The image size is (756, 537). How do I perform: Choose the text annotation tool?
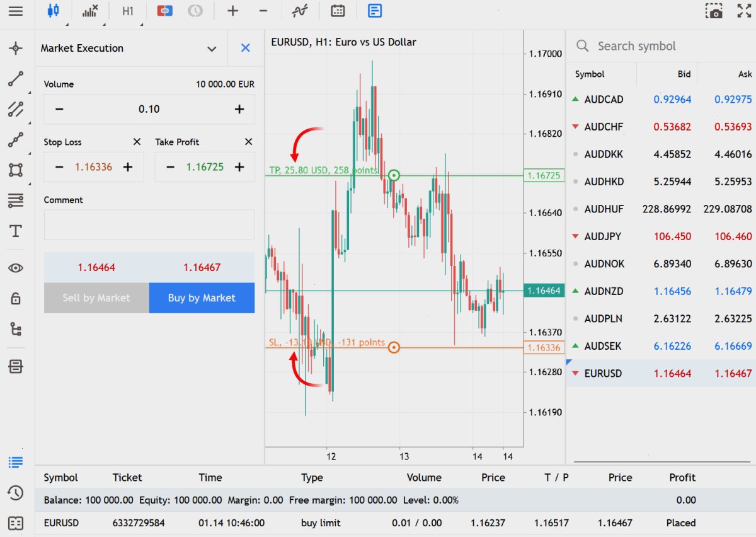click(x=16, y=231)
